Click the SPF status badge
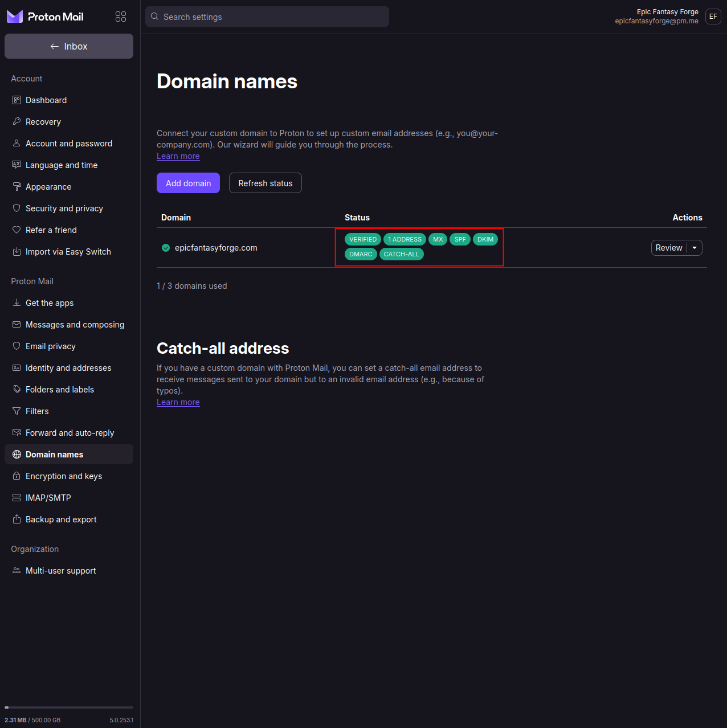The height and width of the screenshot is (728, 727). (x=460, y=239)
